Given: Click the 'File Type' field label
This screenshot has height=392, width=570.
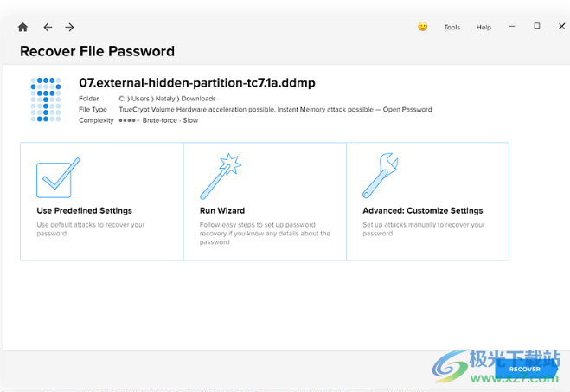Looking at the screenshot, I should point(93,109).
